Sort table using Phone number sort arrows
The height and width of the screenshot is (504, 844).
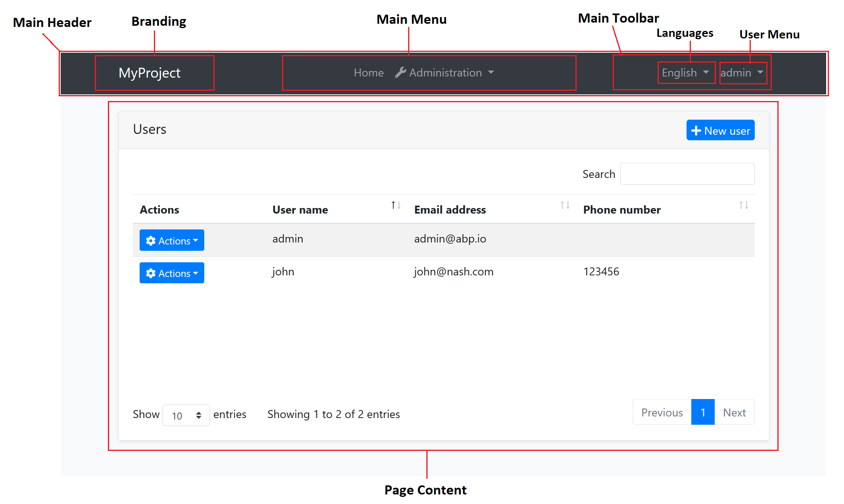[744, 205]
